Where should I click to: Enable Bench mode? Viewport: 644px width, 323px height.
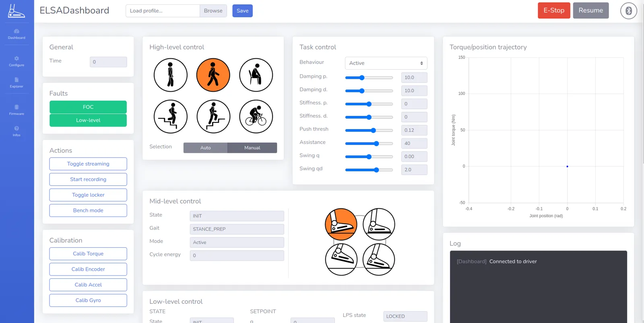tap(88, 210)
